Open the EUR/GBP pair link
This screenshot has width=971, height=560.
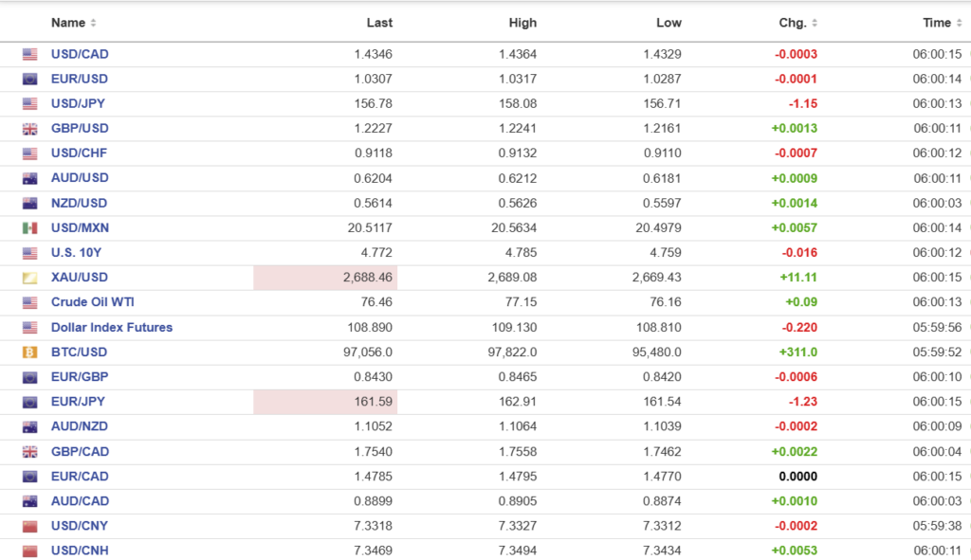tap(80, 376)
